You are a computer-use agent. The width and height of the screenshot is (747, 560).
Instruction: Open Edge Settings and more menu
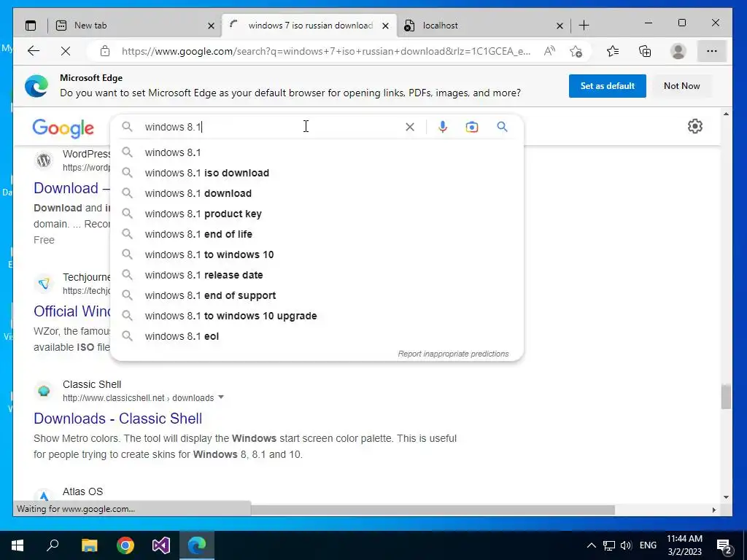pos(712,51)
